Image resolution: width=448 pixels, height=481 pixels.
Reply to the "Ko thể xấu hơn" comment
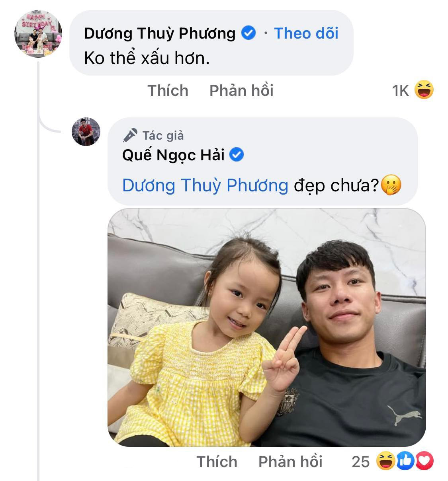[x=241, y=91]
